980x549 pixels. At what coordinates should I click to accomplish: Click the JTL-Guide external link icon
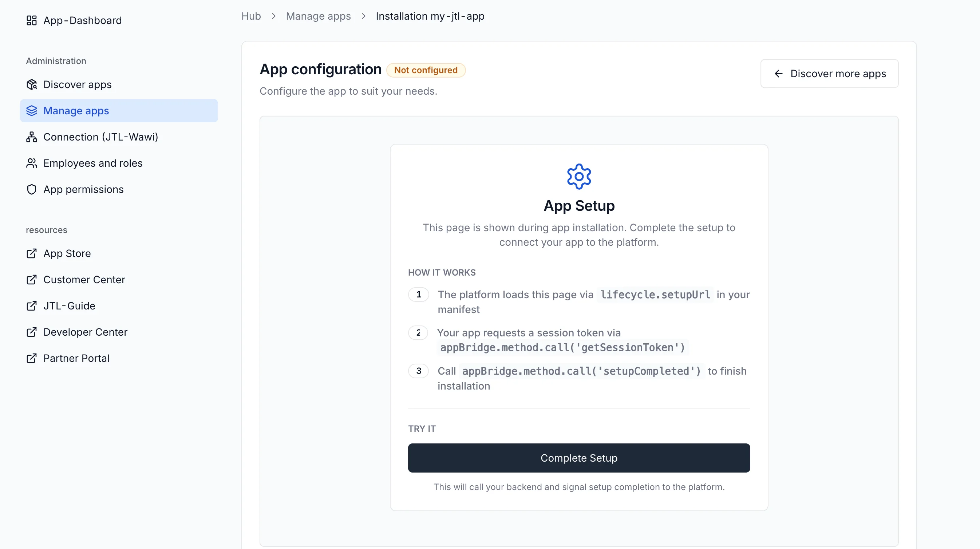click(32, 306)
